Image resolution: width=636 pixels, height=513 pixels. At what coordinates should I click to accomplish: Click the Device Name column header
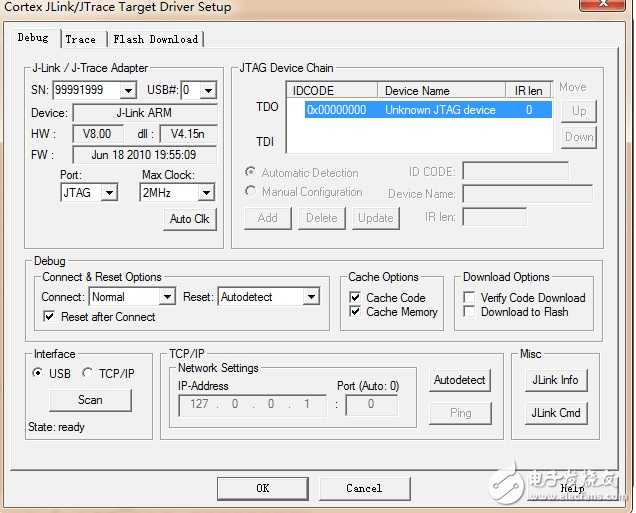[441, 90]
